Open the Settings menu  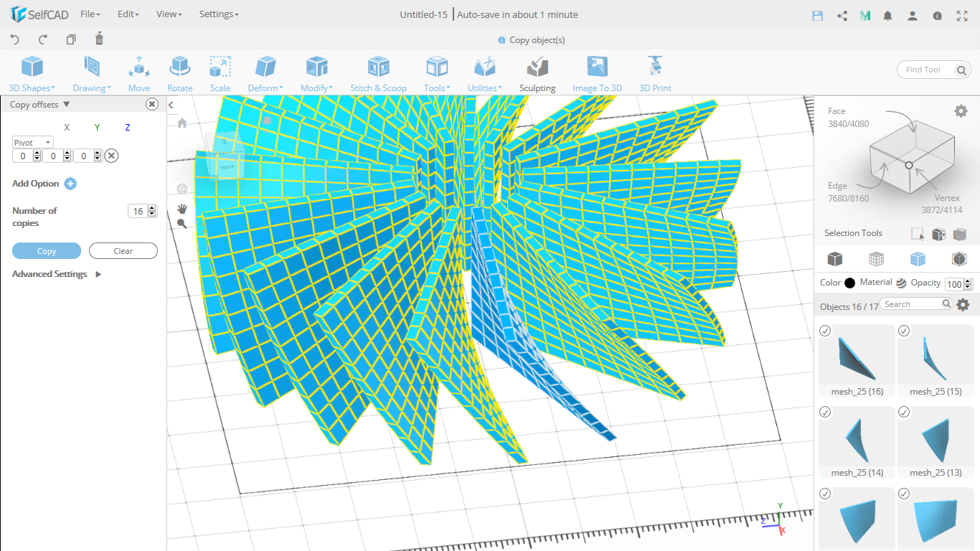pos(219,14)
